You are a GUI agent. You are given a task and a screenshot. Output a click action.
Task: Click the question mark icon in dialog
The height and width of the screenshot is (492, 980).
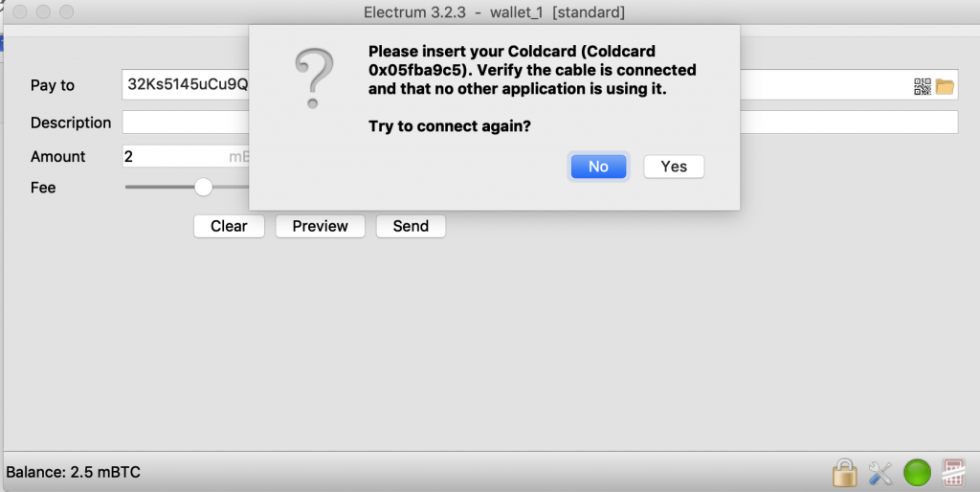tap(314, 78)
